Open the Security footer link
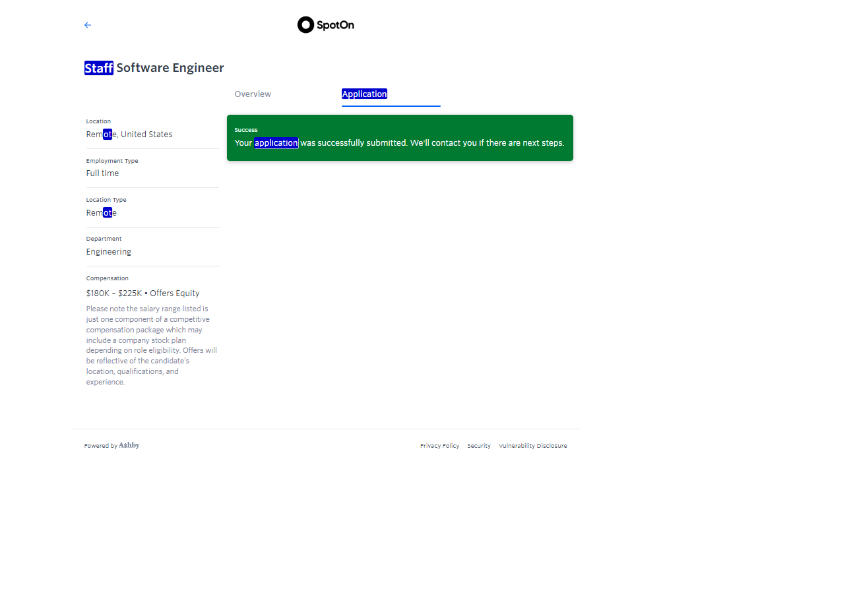This screenshot has width=853, height=616. tap(479, 446)
